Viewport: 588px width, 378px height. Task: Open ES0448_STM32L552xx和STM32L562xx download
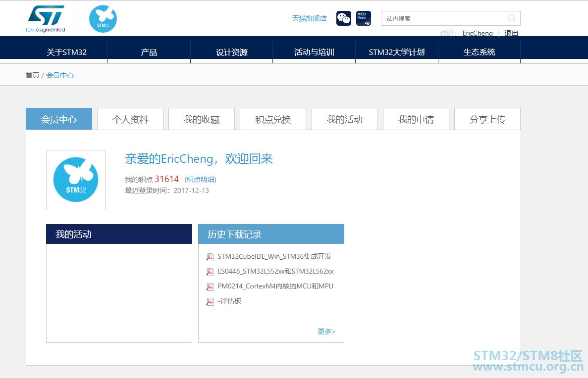coord(275,271)
